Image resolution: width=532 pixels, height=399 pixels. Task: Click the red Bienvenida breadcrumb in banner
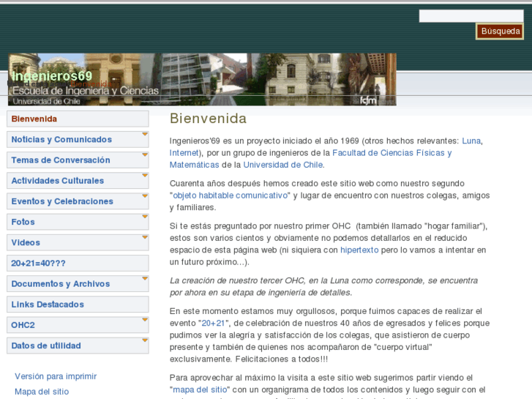coord(91,84)
